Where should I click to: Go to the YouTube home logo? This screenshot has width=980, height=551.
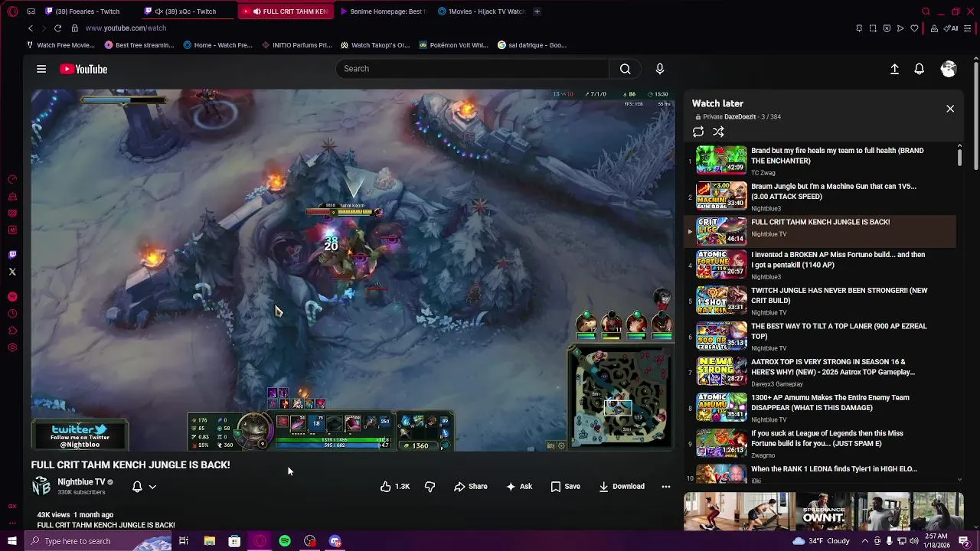point(83,69)
